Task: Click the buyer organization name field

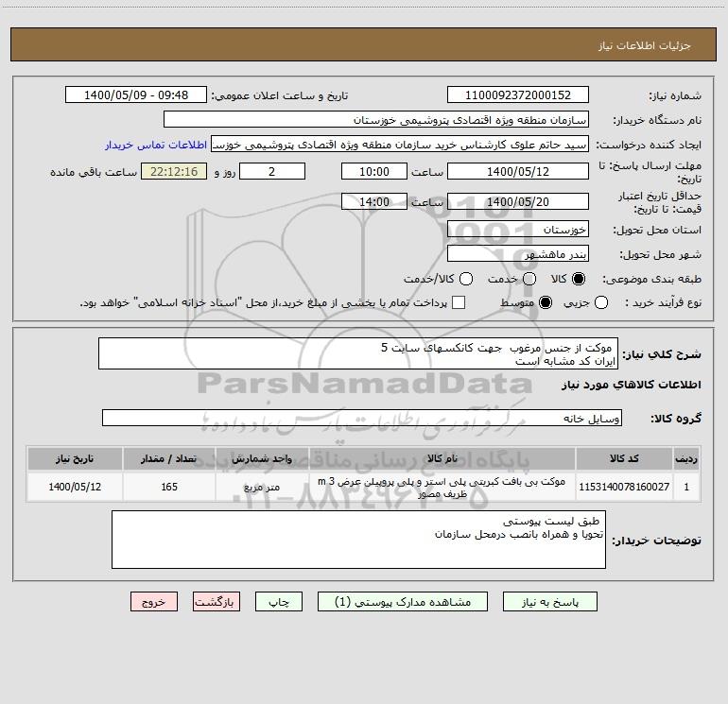Action: click(376, 120)
